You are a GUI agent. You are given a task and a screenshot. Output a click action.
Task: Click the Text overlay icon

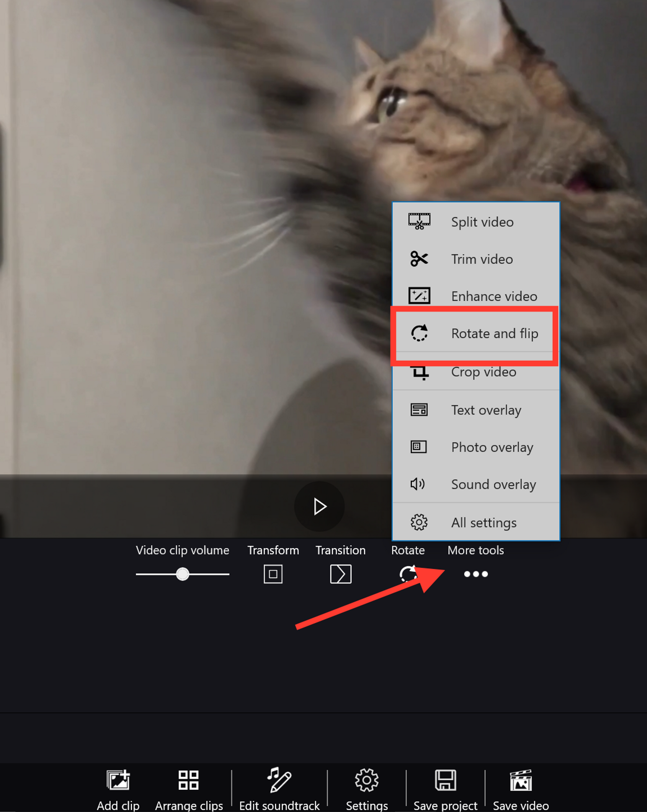coord(419,410)
